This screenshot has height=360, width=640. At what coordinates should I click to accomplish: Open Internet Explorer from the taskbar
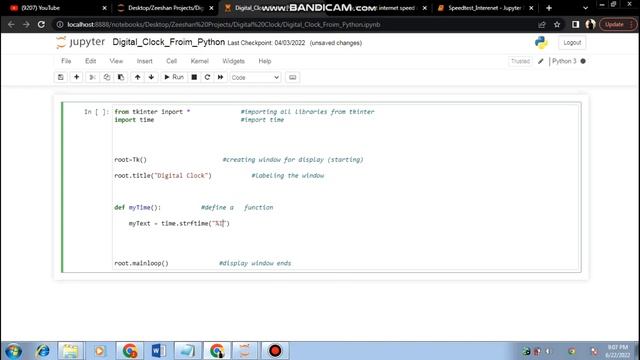pyautogui.click(x=42, y=351)
